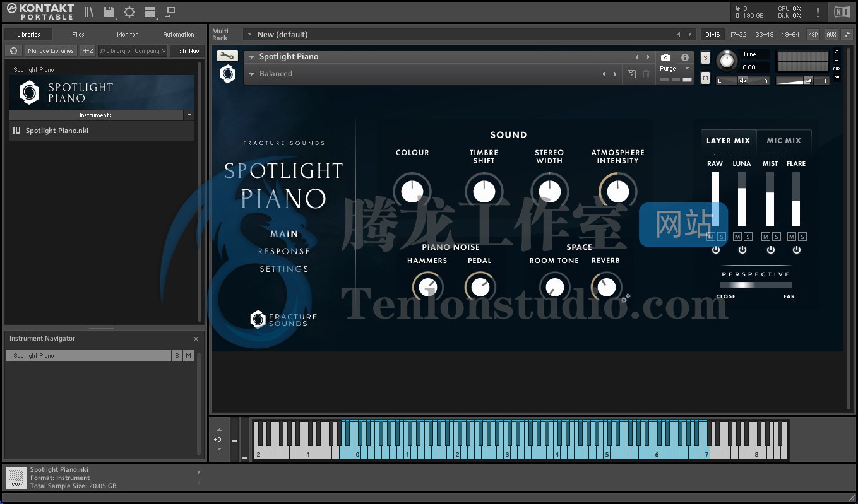Switch to the Libraries tab
The width and height of the screenshot is (858, 504).
pos(28,35)
